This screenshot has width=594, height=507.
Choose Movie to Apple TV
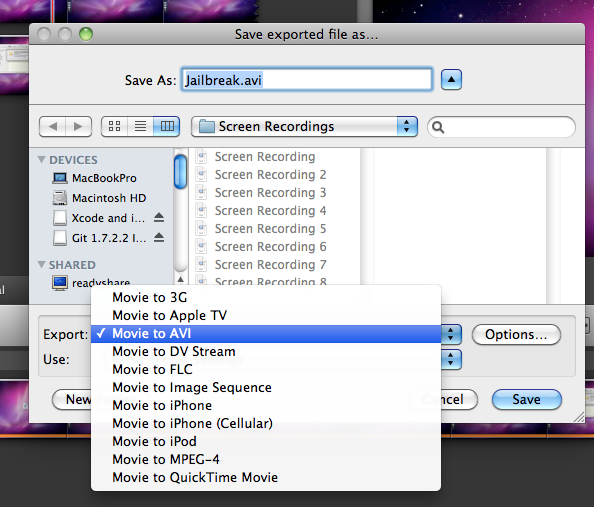coord(266,315)
